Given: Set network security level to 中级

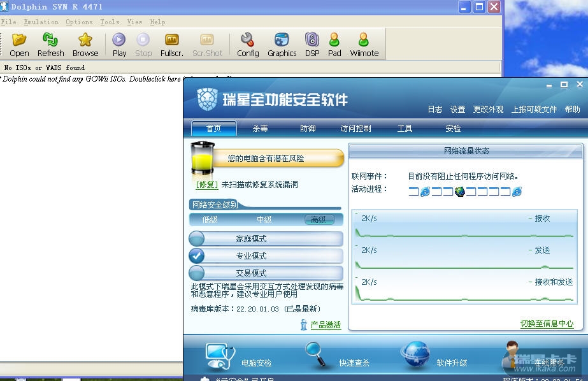Looking at the screenshot, I should (264, 220).
